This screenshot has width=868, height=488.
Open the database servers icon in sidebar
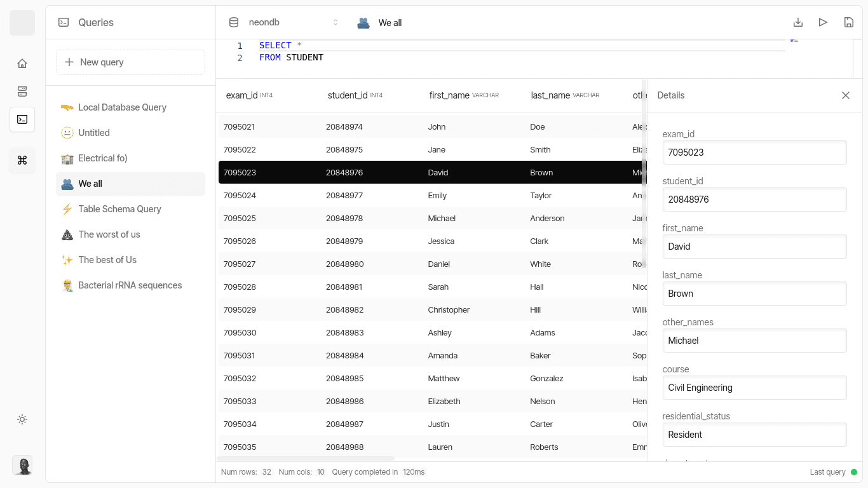22,91
